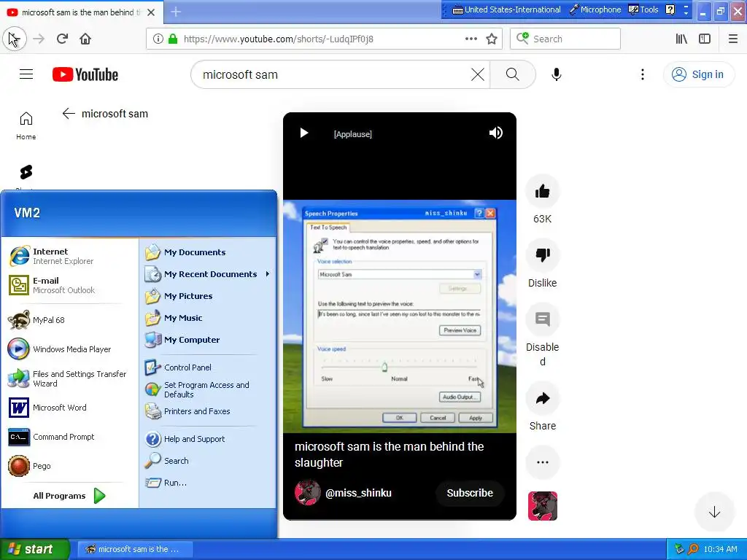Start voice search with the microphone icon

[x=556, y=74]
